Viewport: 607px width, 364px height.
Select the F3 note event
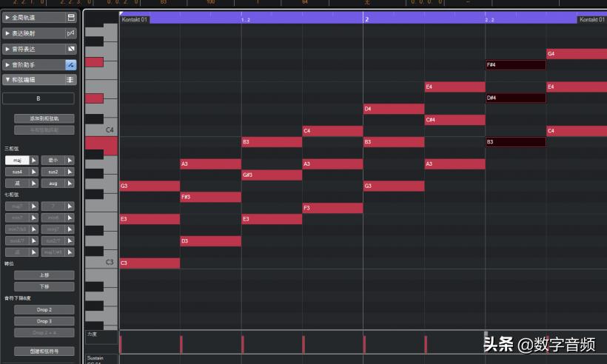[332, 208]
